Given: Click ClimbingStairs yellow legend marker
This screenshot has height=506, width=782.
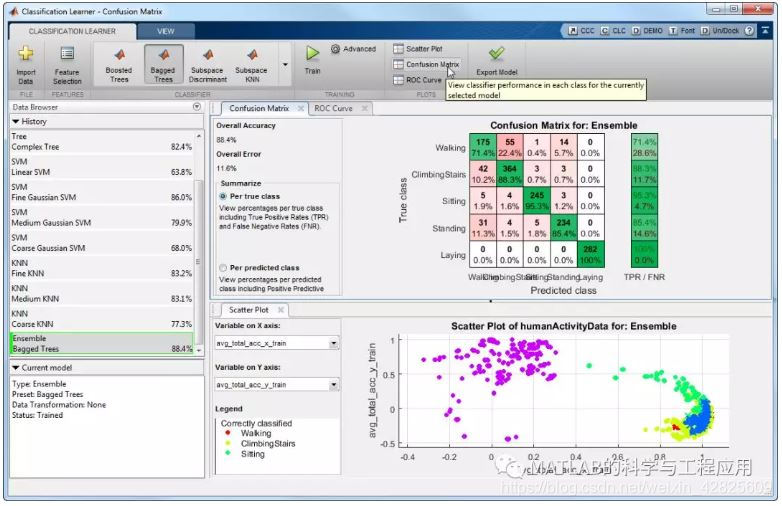Looking at the screenshot, I should 228,443.
